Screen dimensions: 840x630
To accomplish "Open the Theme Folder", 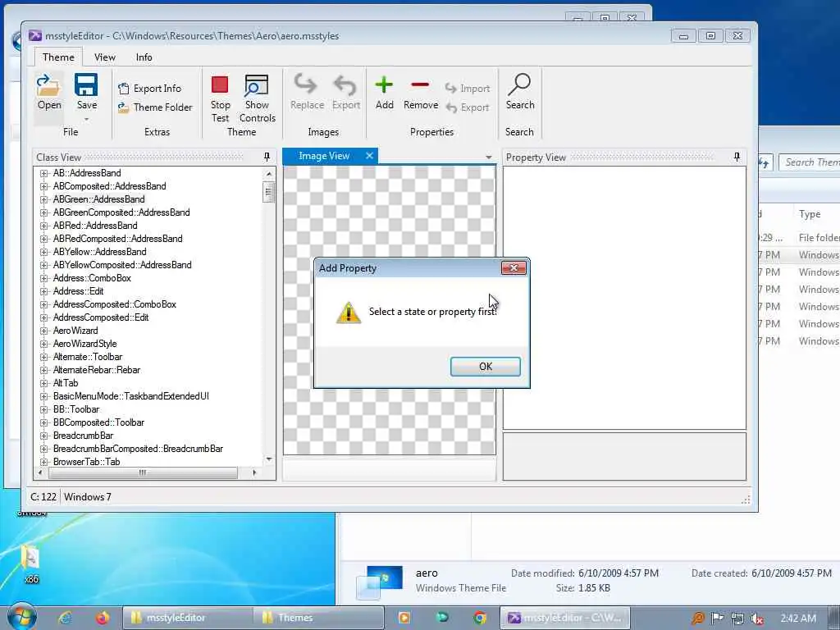I will tap(155, 107).
